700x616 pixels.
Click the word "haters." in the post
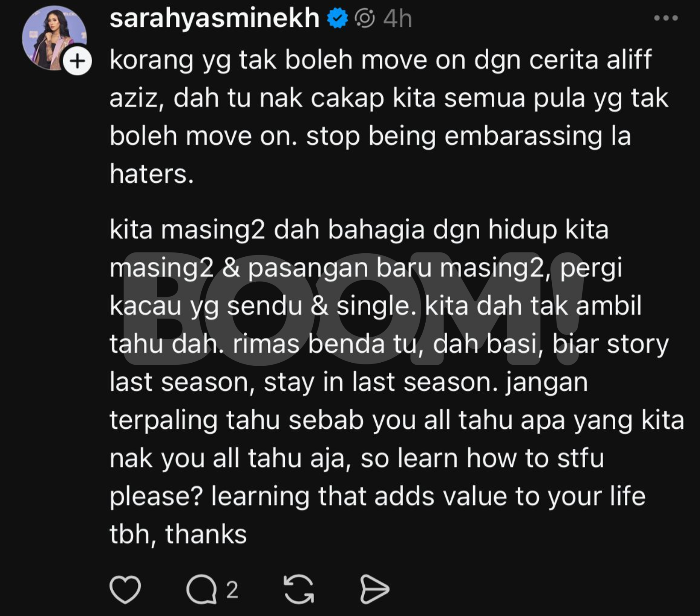pyautogui.click(x=152, y=174)
